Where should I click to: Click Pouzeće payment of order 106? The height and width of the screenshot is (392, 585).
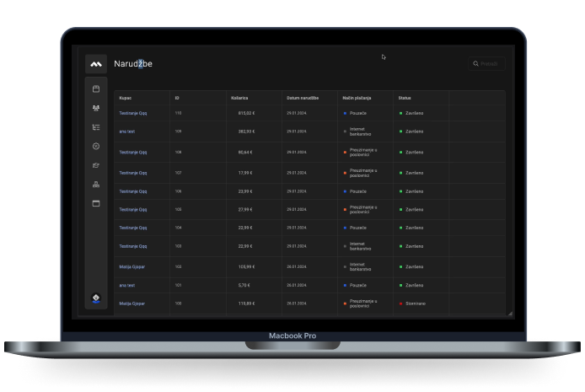(x=357, y=191)
